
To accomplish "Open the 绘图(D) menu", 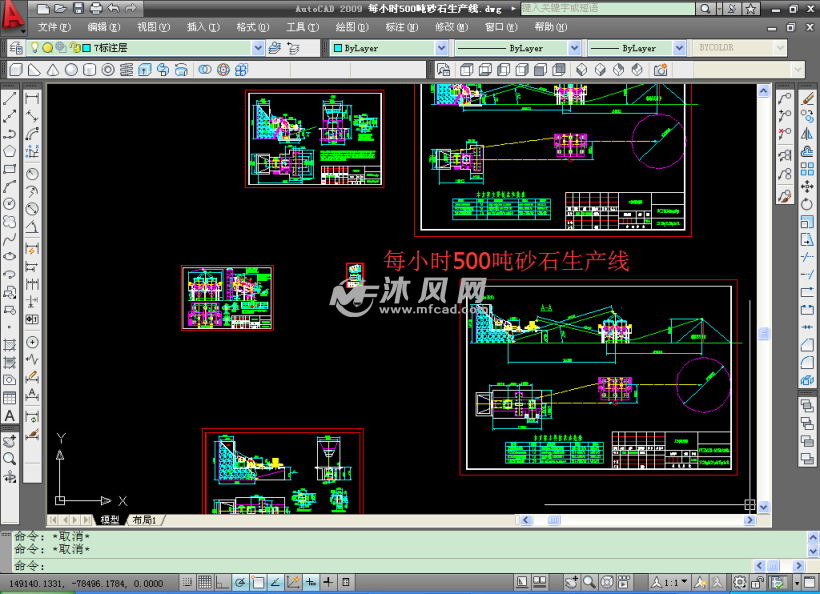I will [x=352, y=27].
